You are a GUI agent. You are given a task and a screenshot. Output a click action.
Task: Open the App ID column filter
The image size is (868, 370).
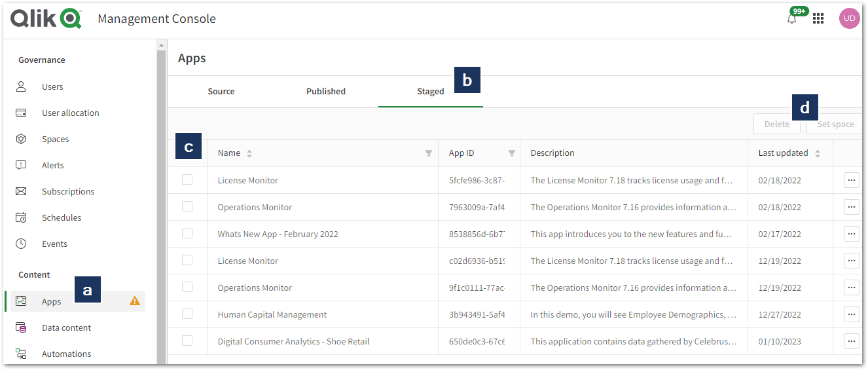[512, 153]
